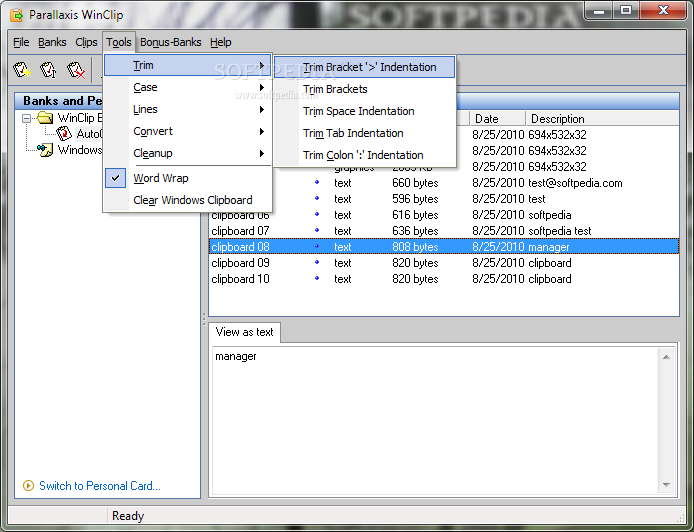Expand the Case submenu
694x532 pixels.
coord(188,87)
